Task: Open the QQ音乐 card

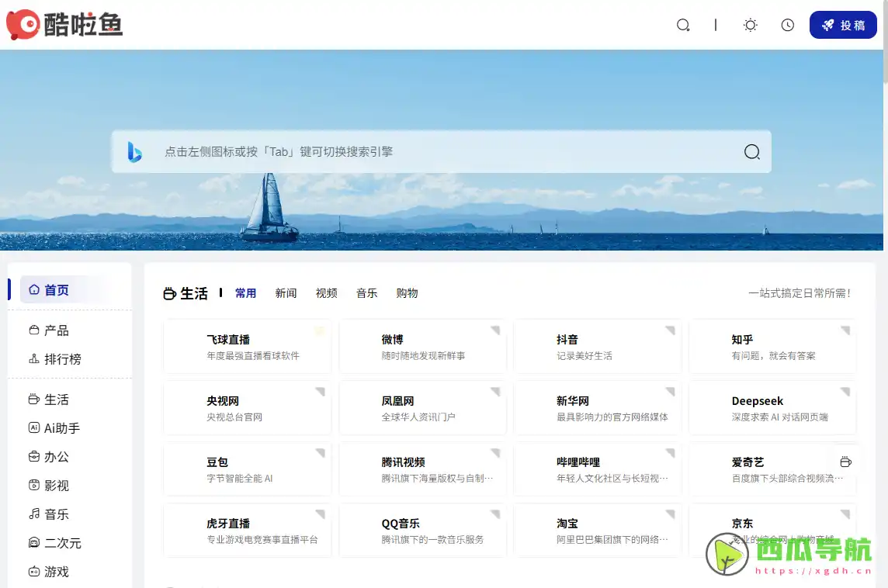Action: [422, 531]
